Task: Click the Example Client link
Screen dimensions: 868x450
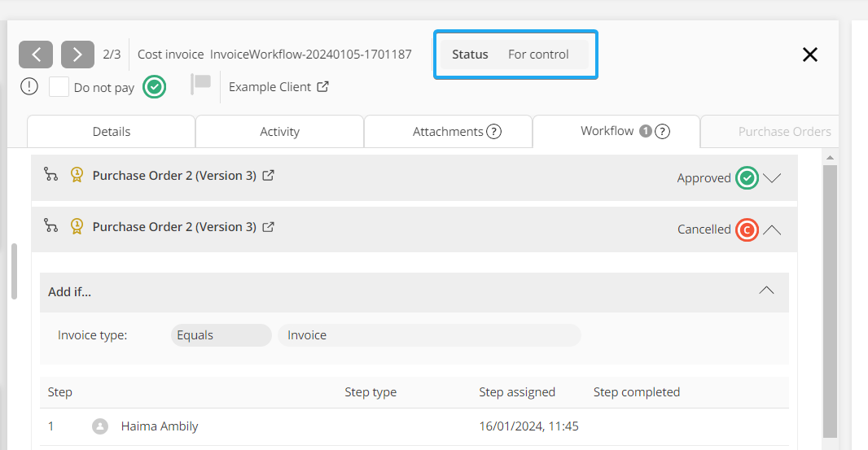Action: pyautogui.click(x=270, y=86)
